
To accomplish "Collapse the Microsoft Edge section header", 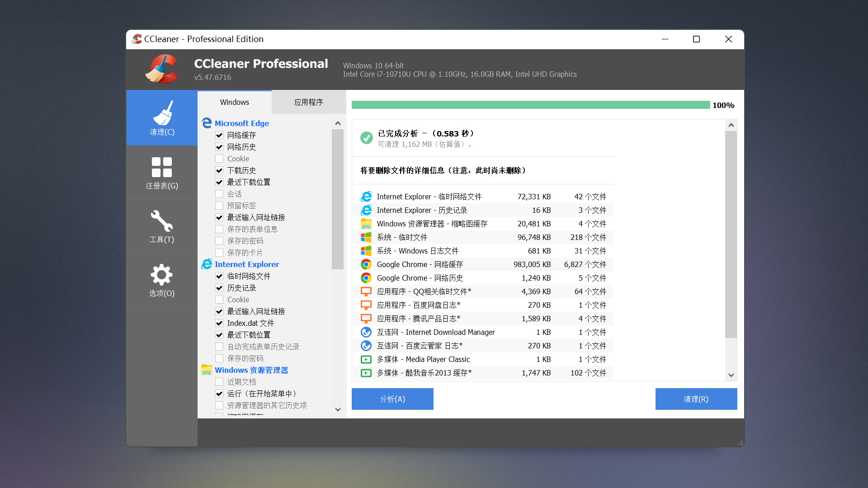I will (242, 123).
